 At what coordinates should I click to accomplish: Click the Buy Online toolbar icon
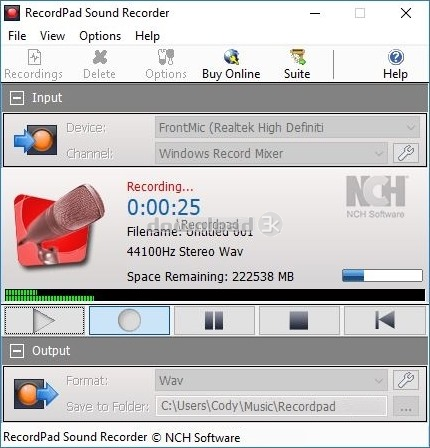point(231,65)
